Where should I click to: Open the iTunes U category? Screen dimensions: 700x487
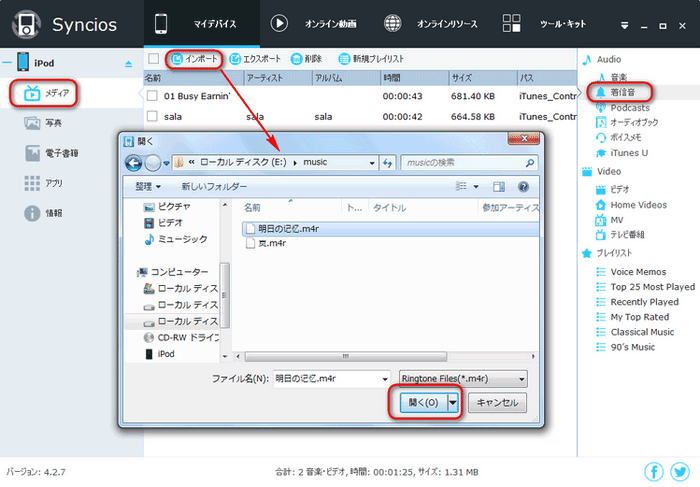(x=622, y=153)
